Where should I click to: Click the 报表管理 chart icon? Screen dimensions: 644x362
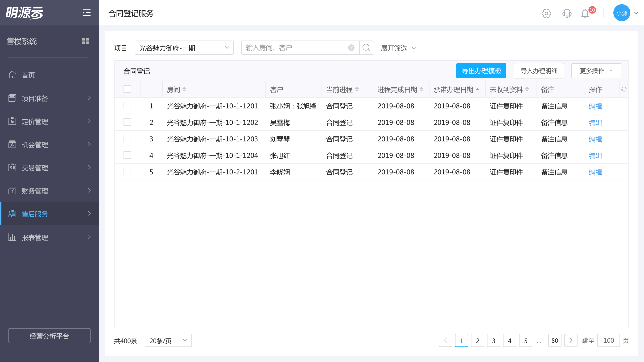tap(12, 237)
